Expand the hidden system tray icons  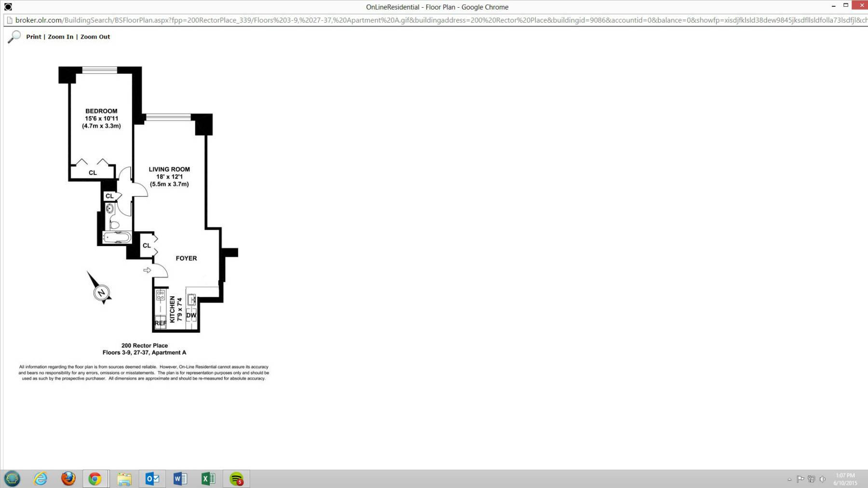789,479
